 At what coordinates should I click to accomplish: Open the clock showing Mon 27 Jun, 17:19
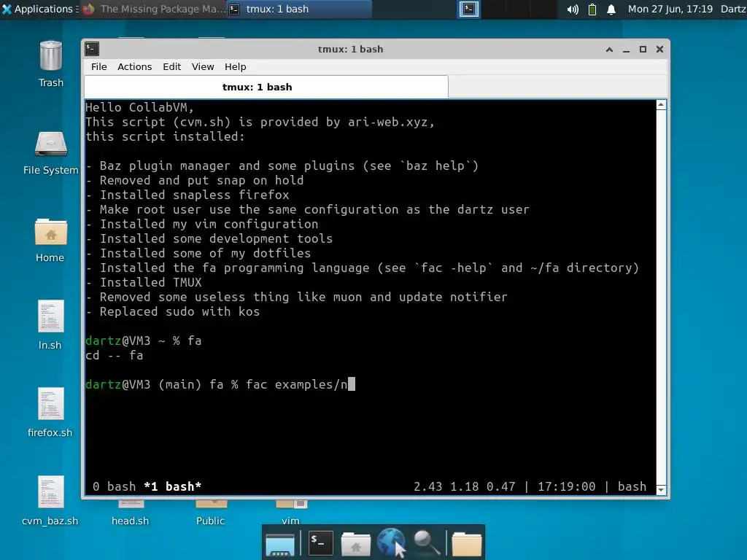pos(670,9)
